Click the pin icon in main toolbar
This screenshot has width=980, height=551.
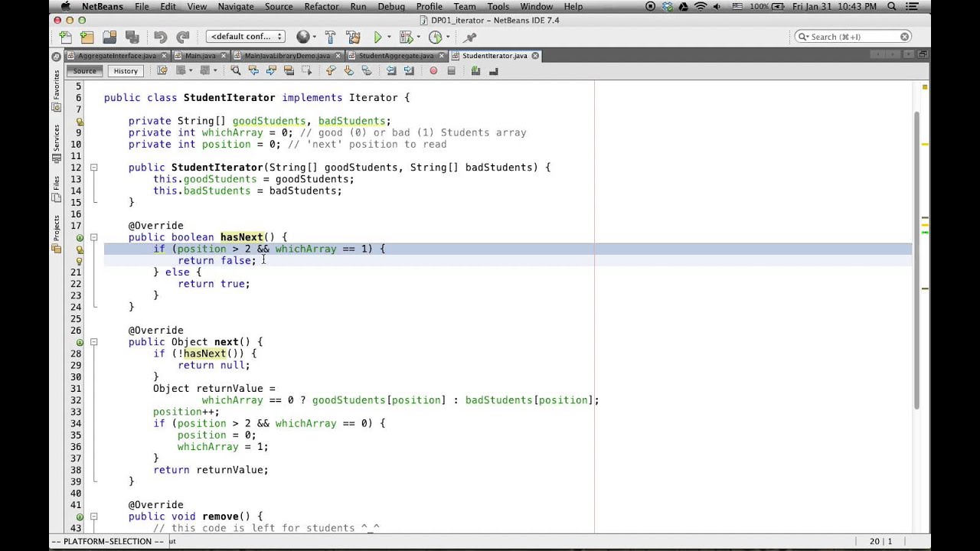[x=470, y=37]
